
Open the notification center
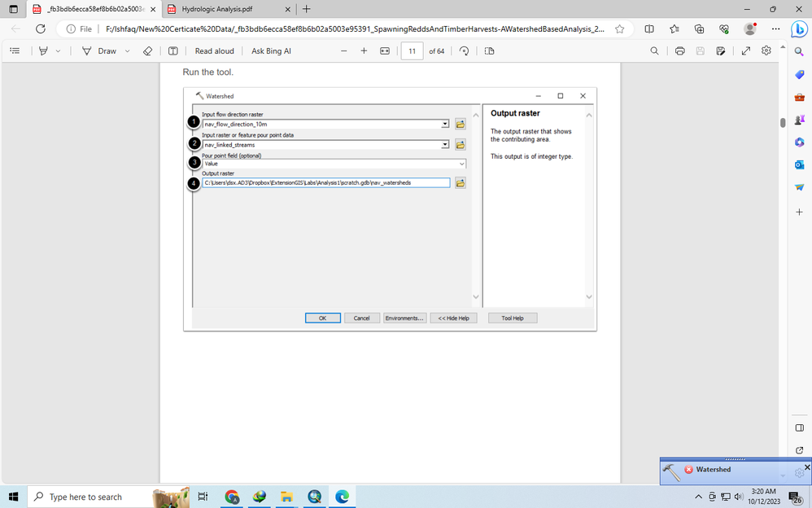coord(796,497)
